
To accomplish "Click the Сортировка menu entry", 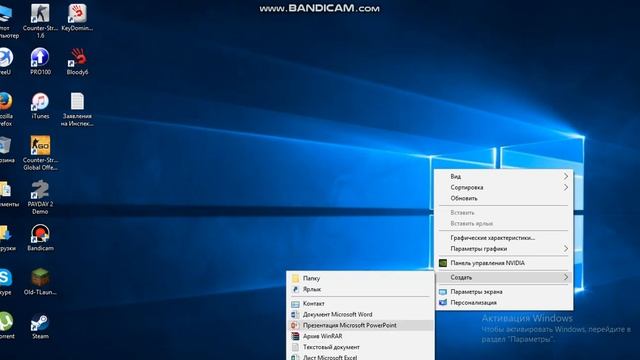I will point(504,187).
